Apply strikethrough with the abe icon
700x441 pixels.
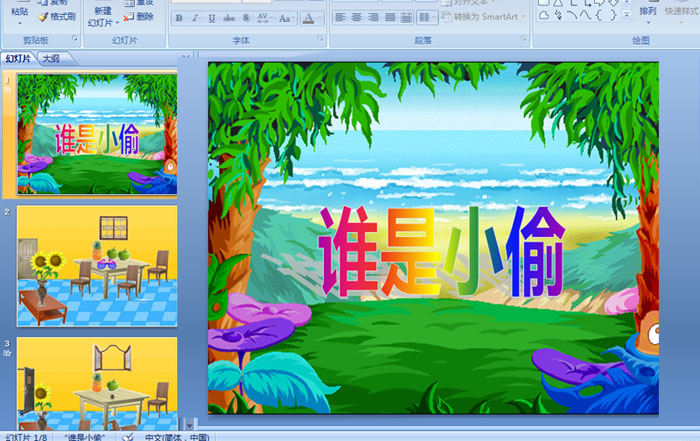[228, 19]
